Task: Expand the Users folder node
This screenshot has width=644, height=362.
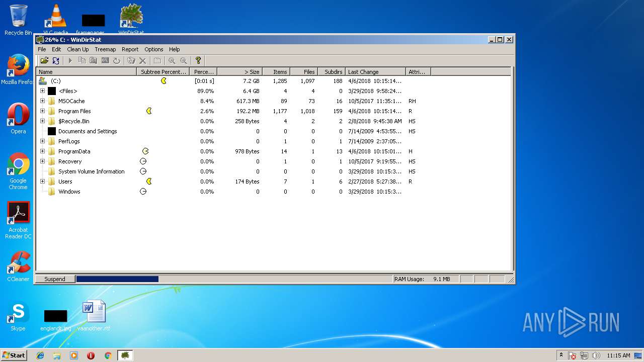Action: (x=42, y=182)
